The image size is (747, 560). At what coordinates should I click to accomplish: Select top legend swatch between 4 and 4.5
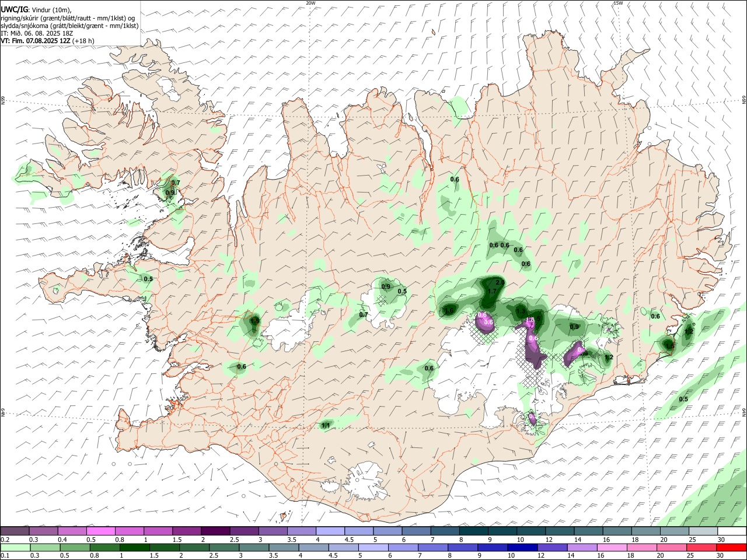330,531
